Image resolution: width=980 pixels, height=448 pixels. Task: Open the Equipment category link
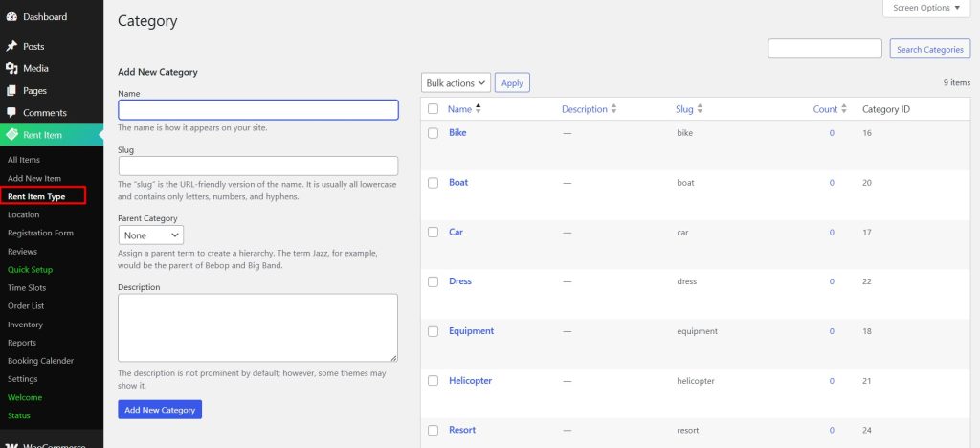coord(471,331)
